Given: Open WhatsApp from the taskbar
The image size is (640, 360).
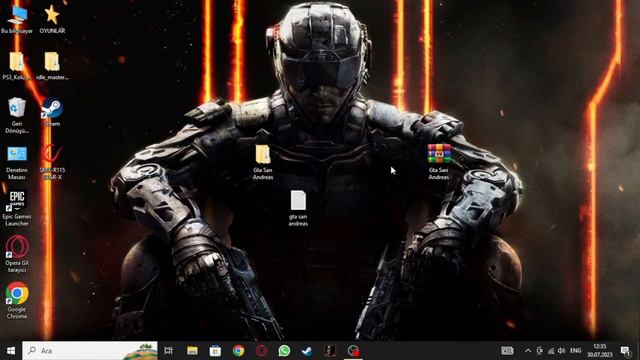Looking at the screenshot, I should (284, 351).
